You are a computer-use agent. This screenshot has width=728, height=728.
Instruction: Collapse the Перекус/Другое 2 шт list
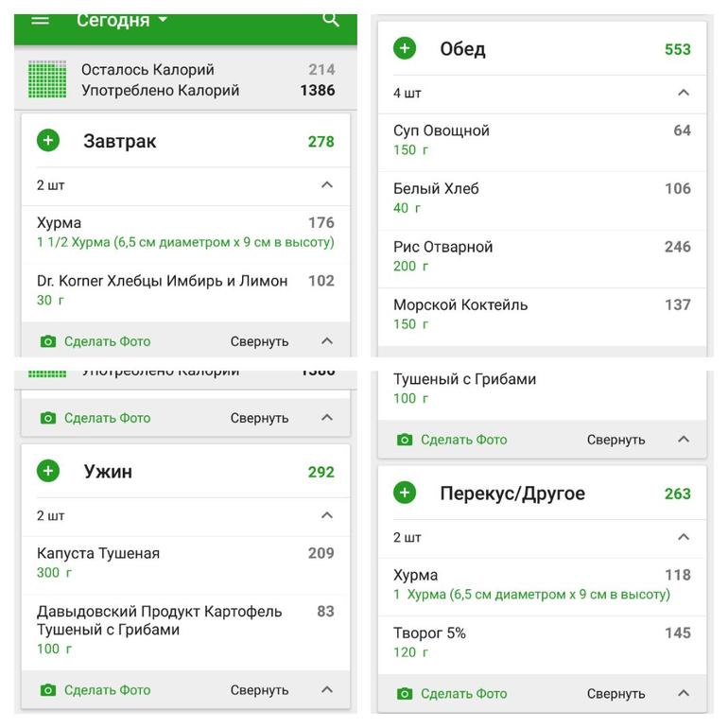[x=684, y=537]
